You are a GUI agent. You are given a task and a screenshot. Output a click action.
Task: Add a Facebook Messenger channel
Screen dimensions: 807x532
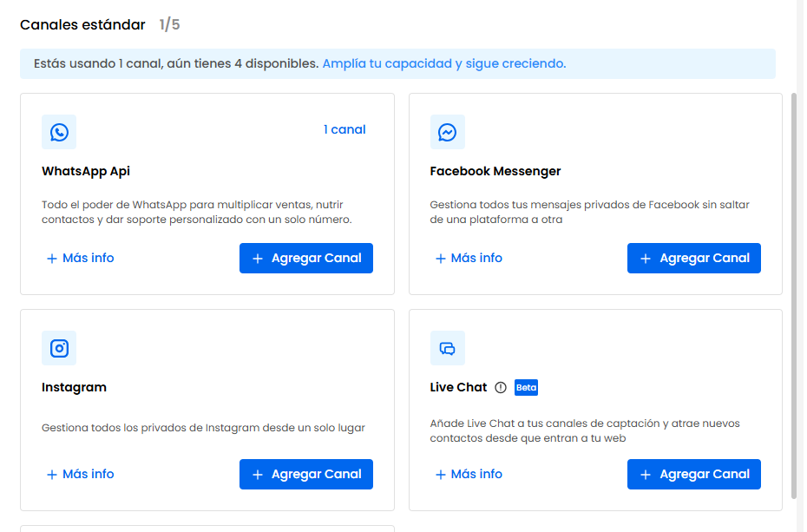click(694, 259)
